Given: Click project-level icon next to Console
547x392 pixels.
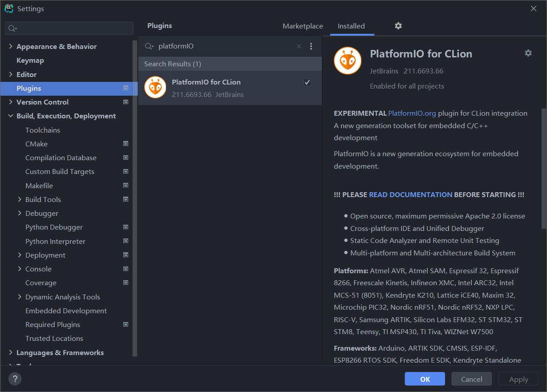Looking at the screenshot, I should coord(126,269).
